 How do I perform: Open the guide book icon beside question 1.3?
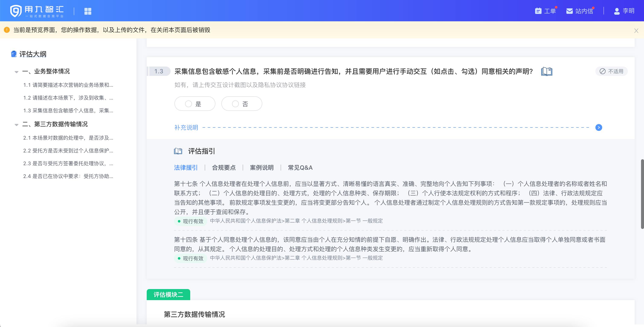click(547, 71)
